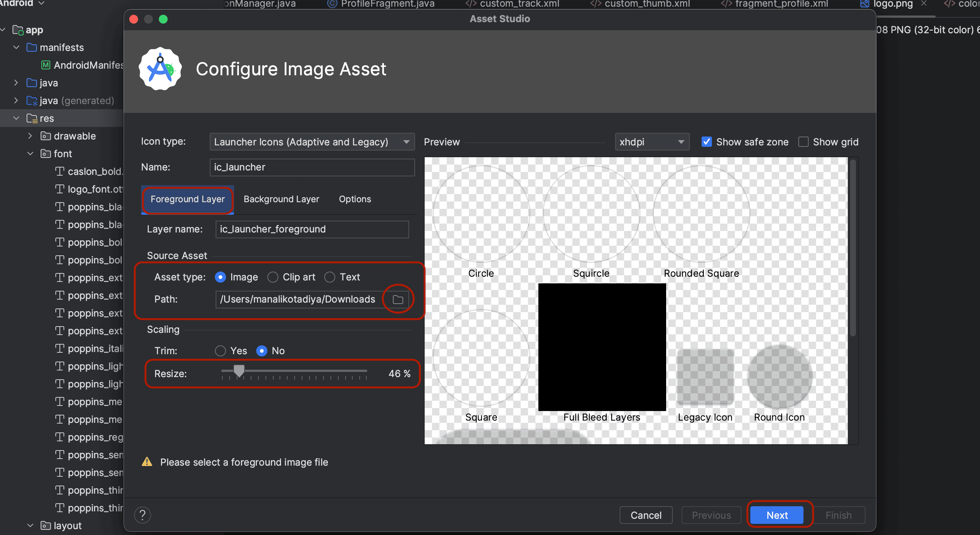Click the res folder icon
Viewport: 980px width, 535px height.
[32, 118]
